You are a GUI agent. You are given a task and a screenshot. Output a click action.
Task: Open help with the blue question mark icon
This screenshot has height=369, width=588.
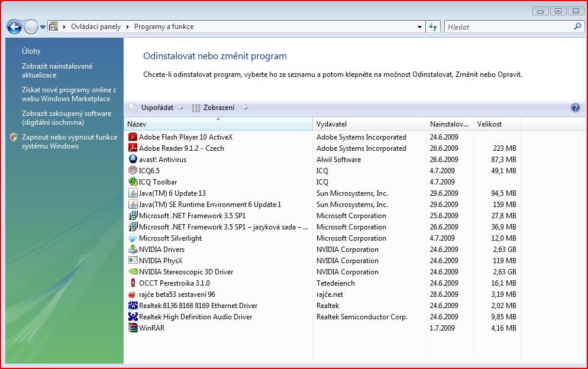click(x=575, y=108)
